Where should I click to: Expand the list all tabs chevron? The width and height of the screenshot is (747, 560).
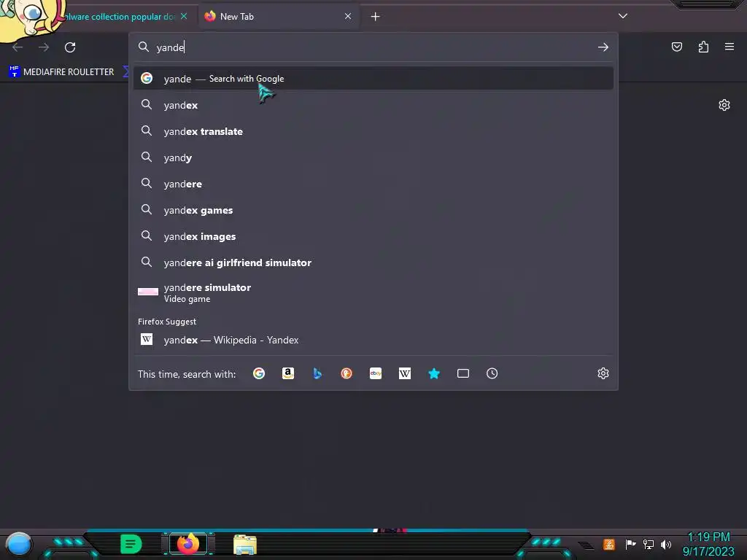pyautogui.click(x=623, y=16)
